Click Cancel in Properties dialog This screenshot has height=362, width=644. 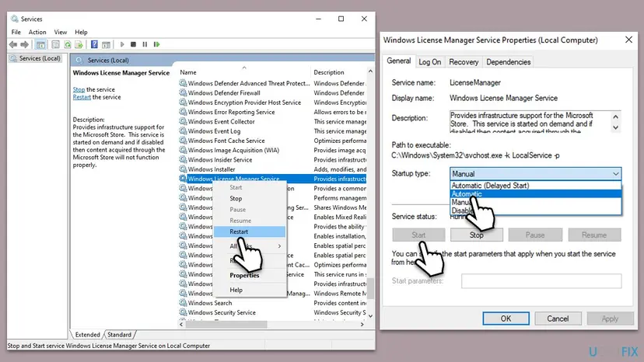click(x=558, y=318)
